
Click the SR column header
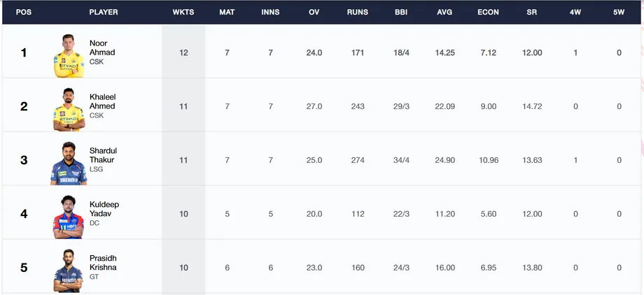[531, 13]
